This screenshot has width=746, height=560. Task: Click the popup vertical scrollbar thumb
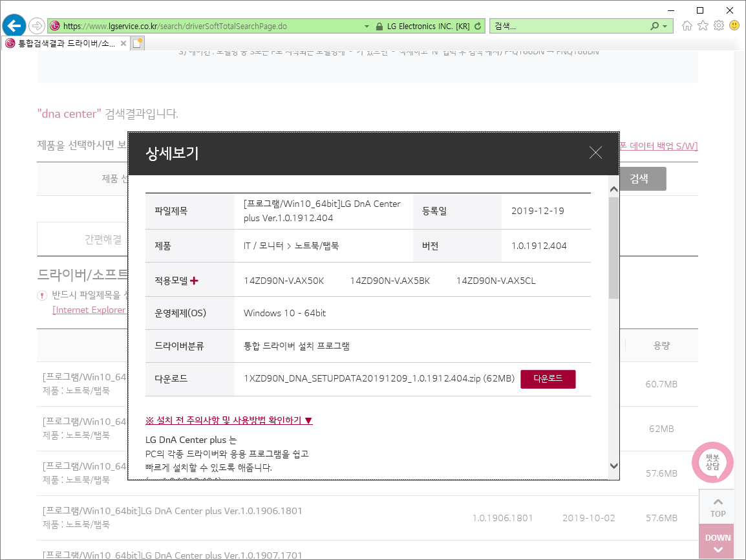tap(613, 248)
